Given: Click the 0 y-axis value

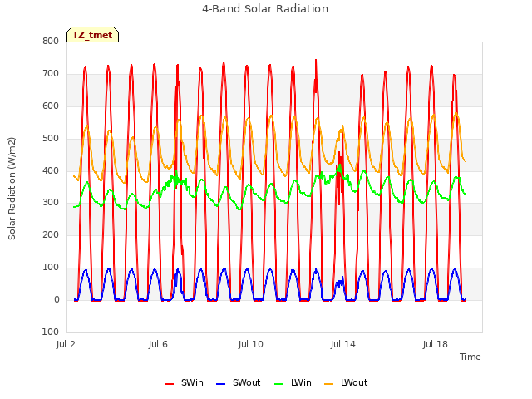Looking at the screenshot, I should 57,299.
